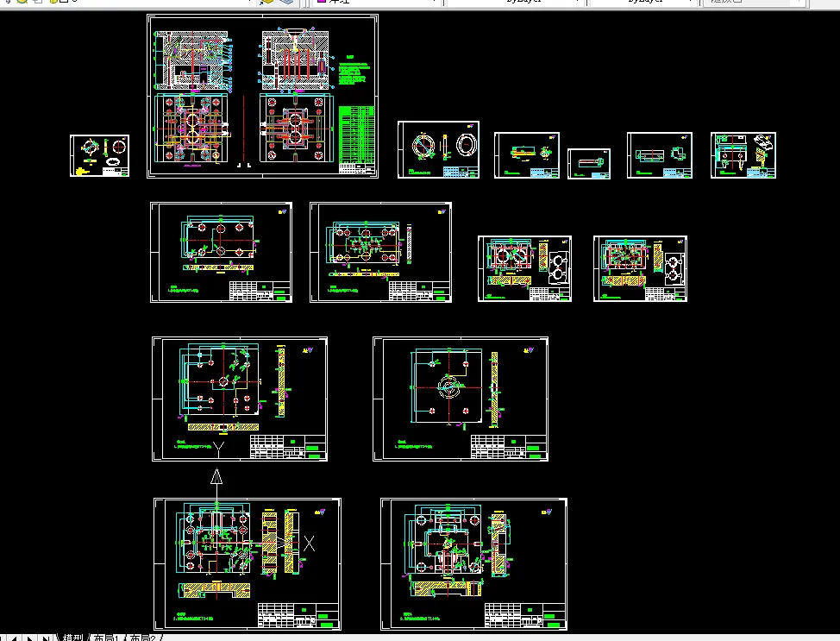Select the ring part sheet with circular views
This screenshot has width=840, height=641.
click(438, 149)
